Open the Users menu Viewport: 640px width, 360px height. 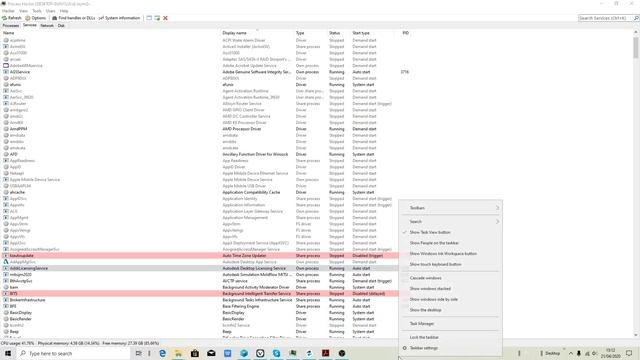51,11
